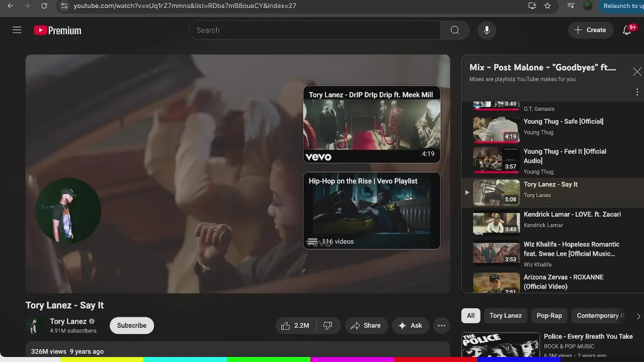This screenshot has width=644, height=362.
Task: Click the search magnifier button
Action: pos(455,30)
